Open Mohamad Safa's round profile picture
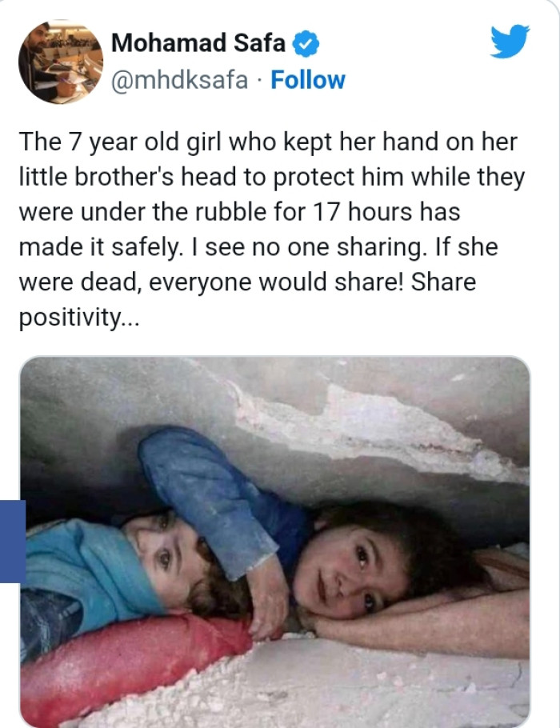This screenshot has width=560, height=728. 61,62
